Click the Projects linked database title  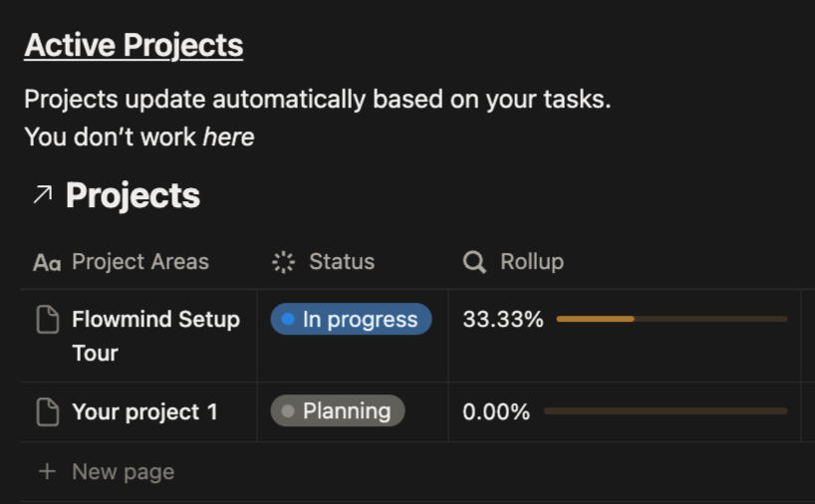click(x=133, y=195)
